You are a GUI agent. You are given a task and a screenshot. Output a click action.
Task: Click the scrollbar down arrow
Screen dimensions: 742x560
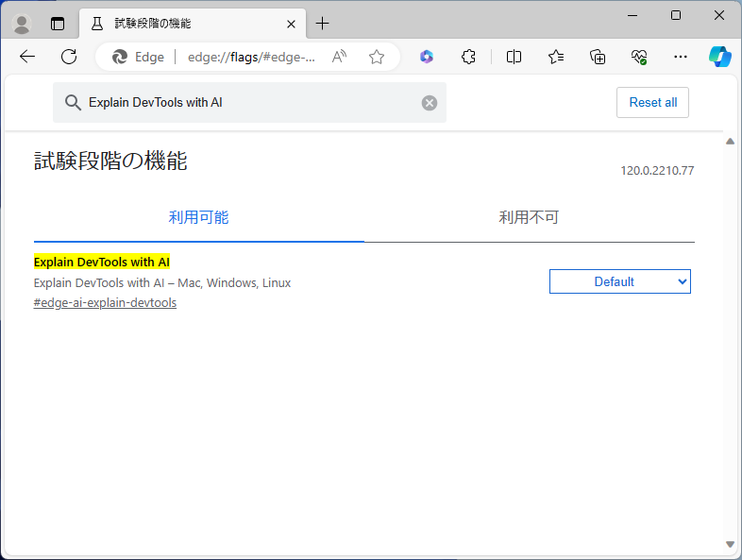[x=730, y=544]
